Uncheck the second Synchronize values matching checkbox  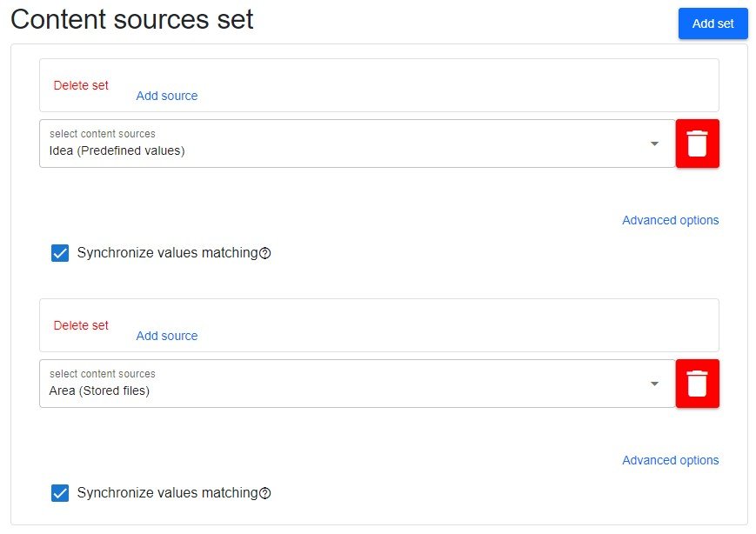(60, 493)
